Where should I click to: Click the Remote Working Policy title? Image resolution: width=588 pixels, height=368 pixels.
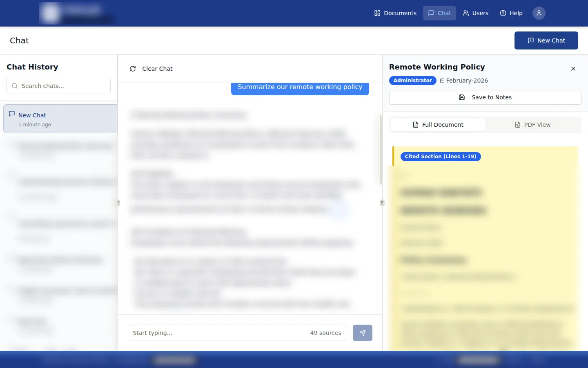coord(437,67)
